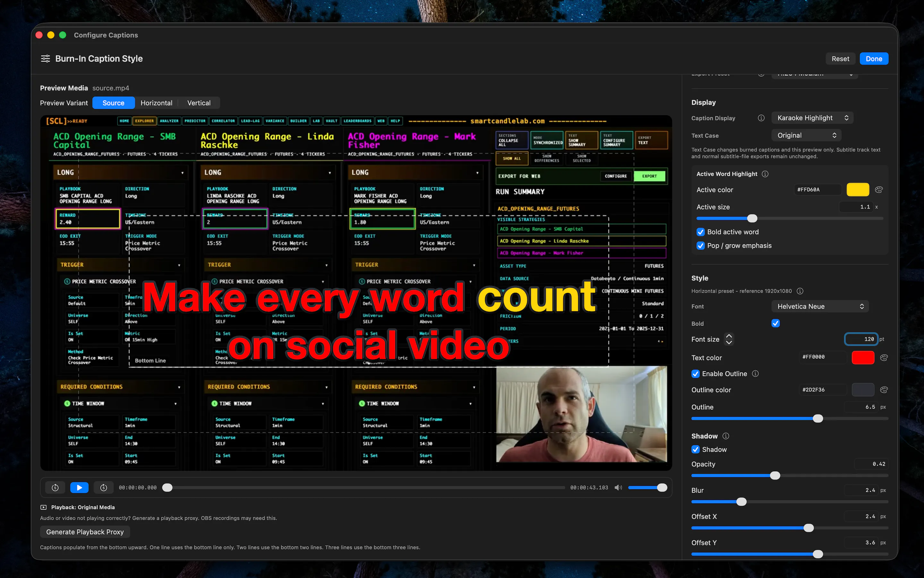Click the caption style sliders icon
Viewport: 924px width, 578px height.
click(46, 58)
